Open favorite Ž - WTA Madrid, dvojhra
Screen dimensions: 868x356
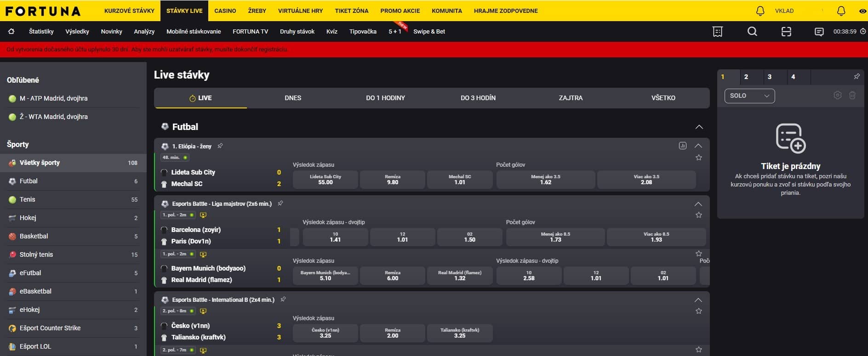click(x=74, y=117)
